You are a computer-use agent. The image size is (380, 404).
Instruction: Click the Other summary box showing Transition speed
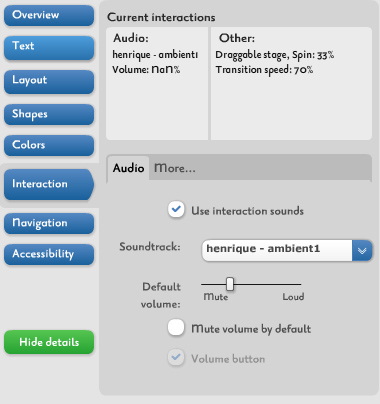pos(291,84)
